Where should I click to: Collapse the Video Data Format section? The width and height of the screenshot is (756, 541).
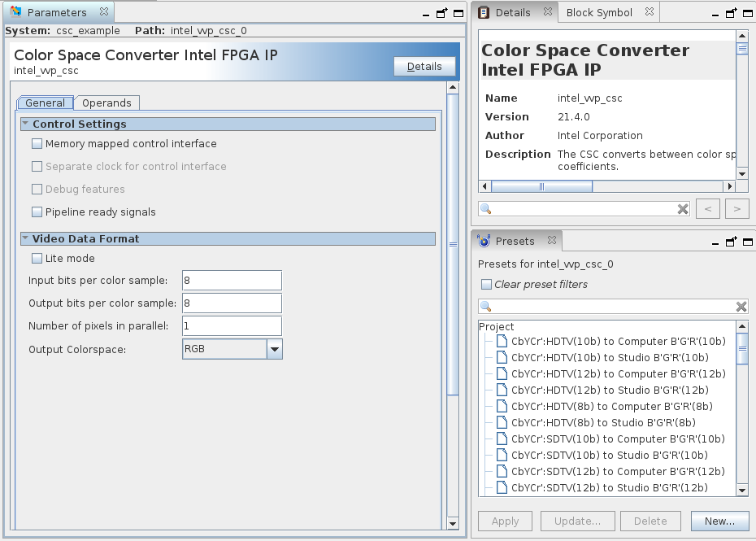[x=25, y=239]
